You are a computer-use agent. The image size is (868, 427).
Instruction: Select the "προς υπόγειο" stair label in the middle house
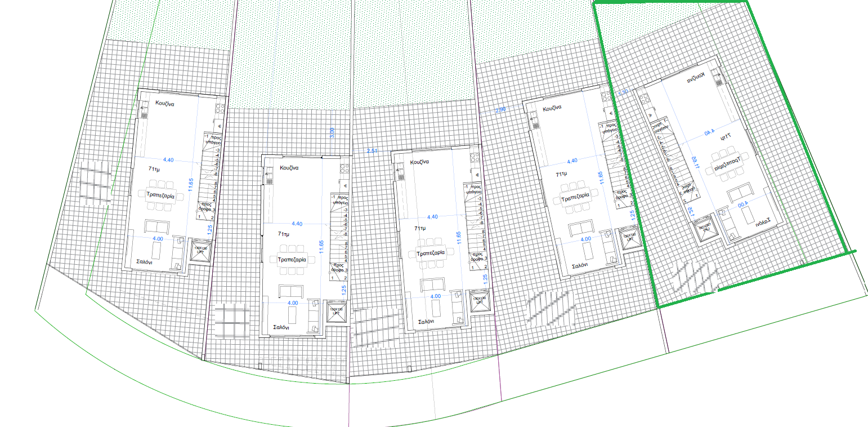point(475,188)
